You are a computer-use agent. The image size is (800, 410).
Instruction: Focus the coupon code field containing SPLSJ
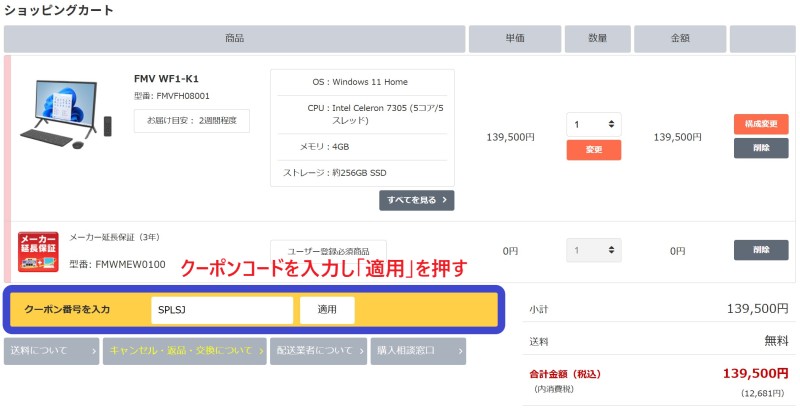pos(222,310)
